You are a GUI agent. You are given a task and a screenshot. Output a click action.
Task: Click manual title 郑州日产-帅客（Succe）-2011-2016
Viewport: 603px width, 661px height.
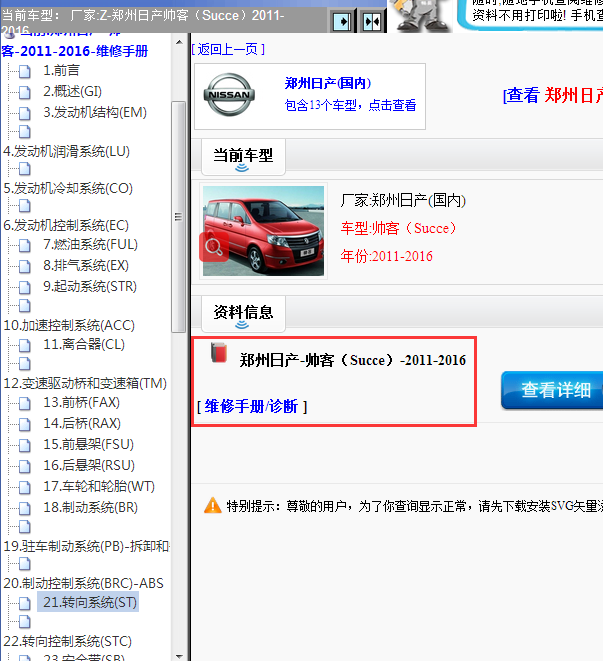pos(353,360)
